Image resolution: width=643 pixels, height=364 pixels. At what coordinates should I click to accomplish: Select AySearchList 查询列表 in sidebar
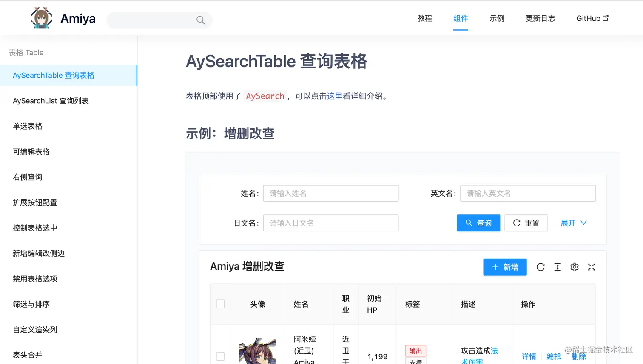click(x=68, y=101)
